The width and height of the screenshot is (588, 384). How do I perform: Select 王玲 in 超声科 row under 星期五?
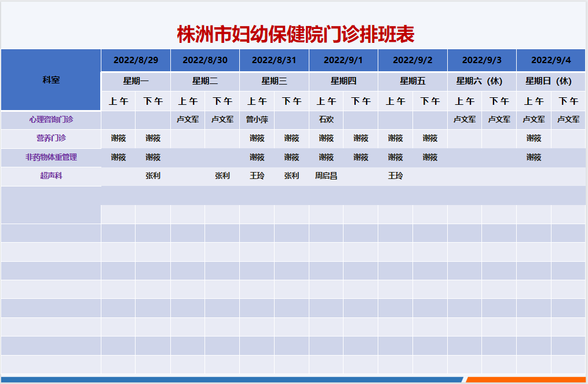pos(395,176)
